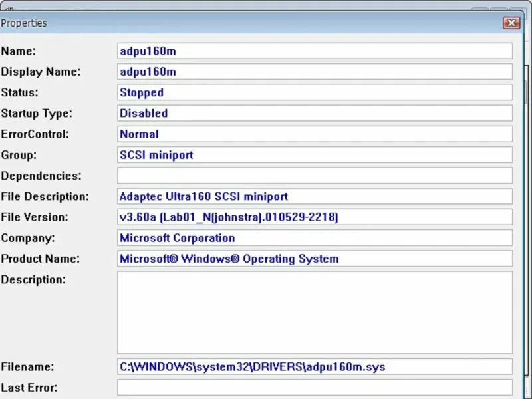Click the Display Name: label
The width and height of the screenshot is (532, 399).
point(41,72)
